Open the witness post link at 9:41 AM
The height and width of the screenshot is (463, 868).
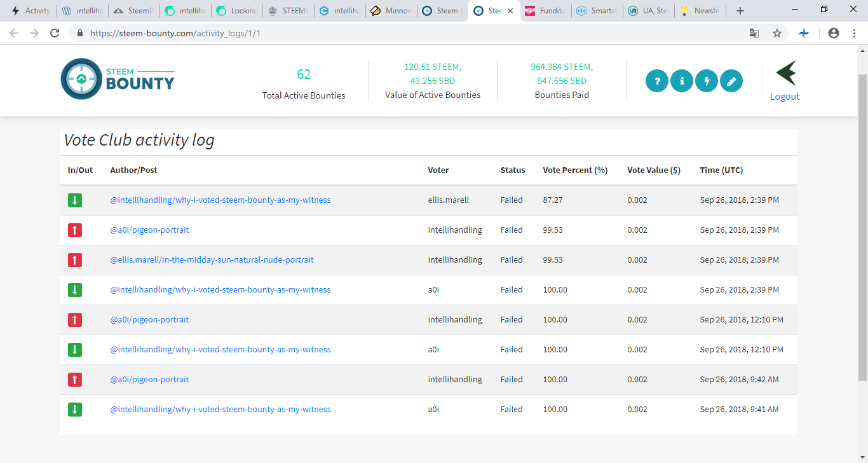coord(220,409)
